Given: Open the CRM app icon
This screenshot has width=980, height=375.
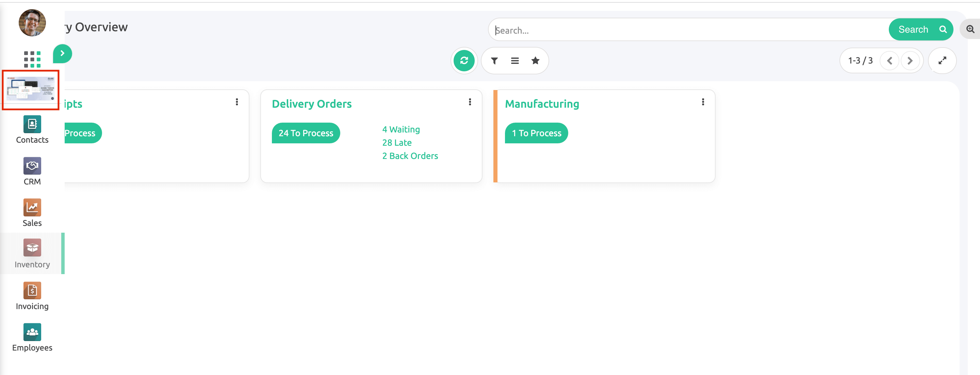Looking at the screenshot, I should point(32,166).
